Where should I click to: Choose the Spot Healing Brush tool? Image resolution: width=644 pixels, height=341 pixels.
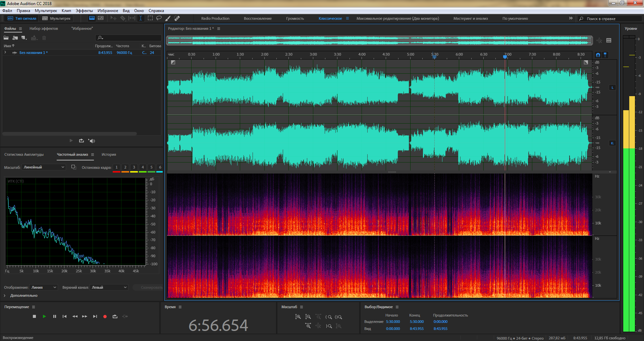pos(177,18)
